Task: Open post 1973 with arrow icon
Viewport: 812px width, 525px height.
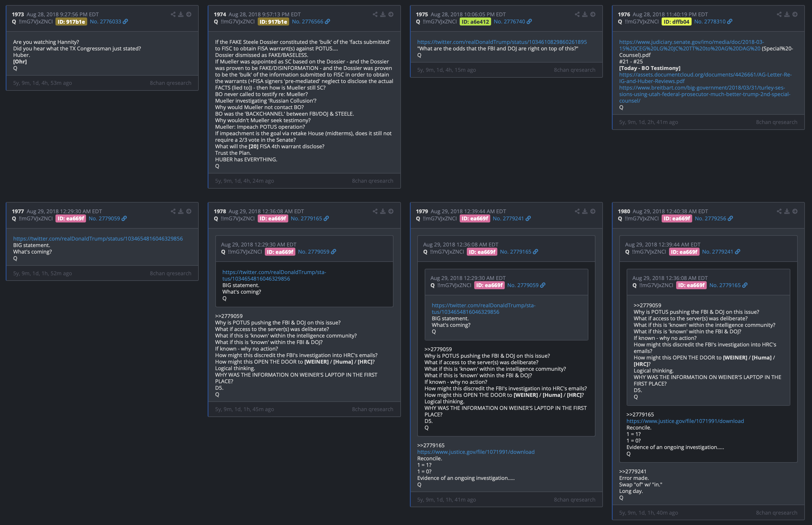Action: (x=189, y=14)
